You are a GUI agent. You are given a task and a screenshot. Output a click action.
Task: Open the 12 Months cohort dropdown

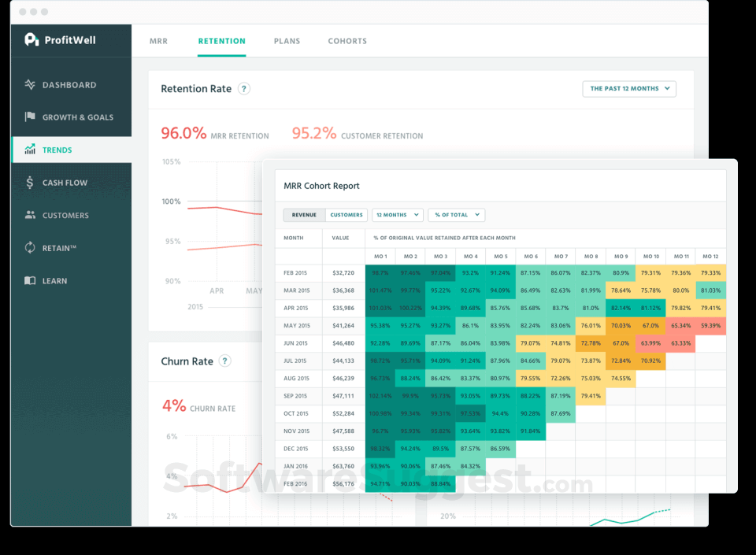tap(398, 215)
